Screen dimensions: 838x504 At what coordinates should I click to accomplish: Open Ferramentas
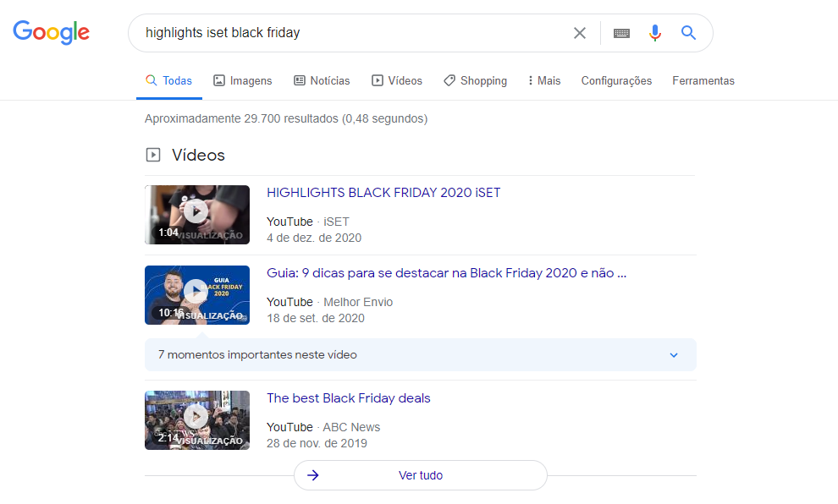pos(703,80)
